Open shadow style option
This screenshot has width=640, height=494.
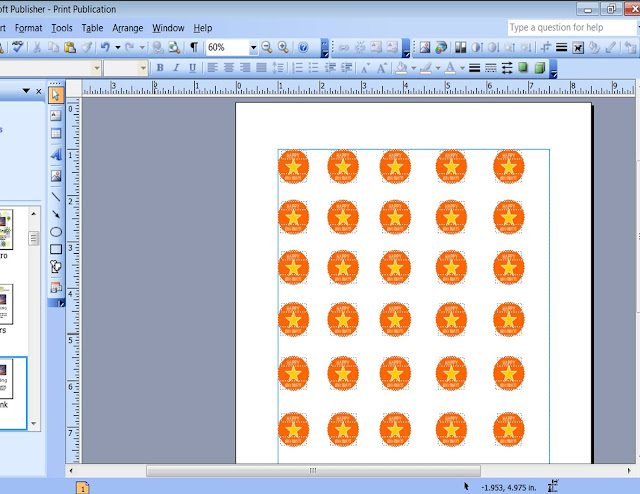(523, 68)
